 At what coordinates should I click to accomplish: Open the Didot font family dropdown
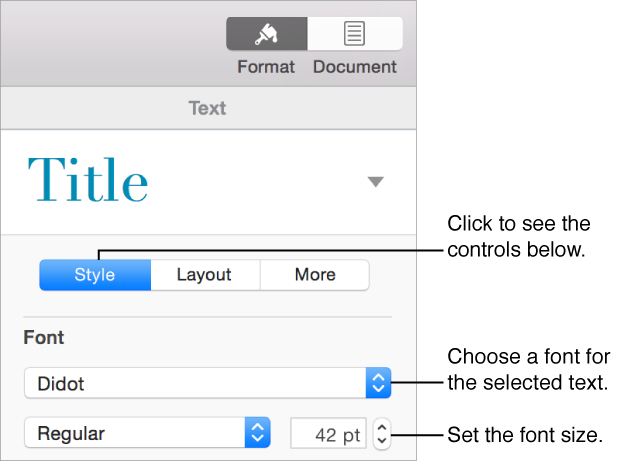pos(207,383)
